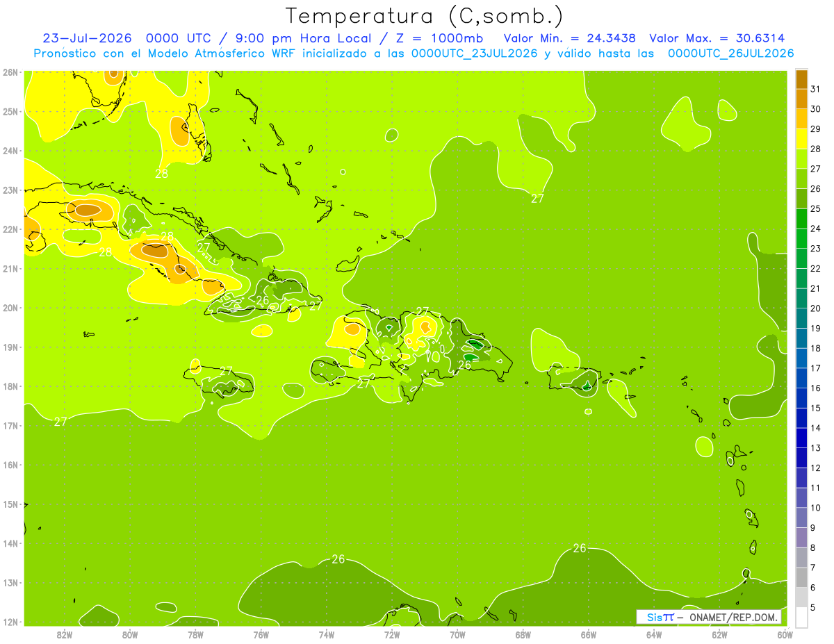Click the 76W longitude axis label
The image size is (834, 644).
tap(261, 634)
